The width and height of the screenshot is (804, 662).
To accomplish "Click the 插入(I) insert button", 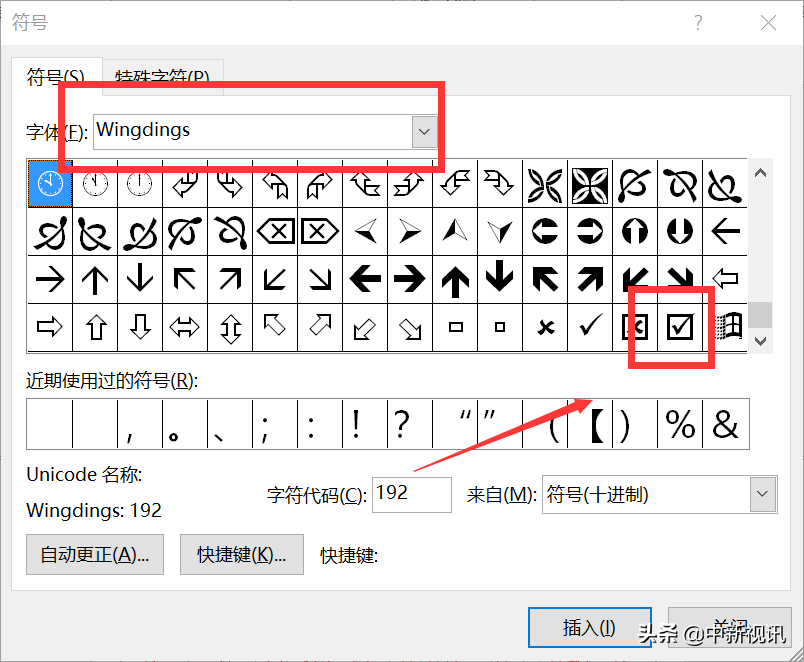I will coord(590,628).
